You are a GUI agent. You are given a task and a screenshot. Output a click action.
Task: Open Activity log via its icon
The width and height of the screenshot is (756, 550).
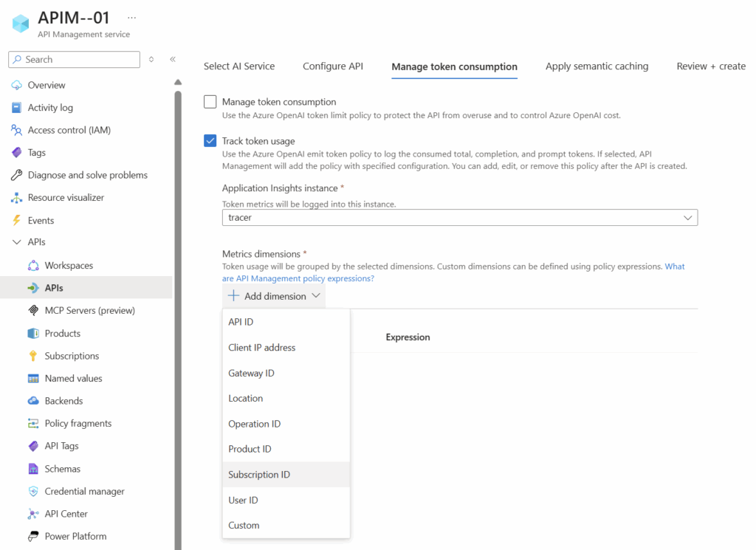pyautogui.click(x=16, y=108)
